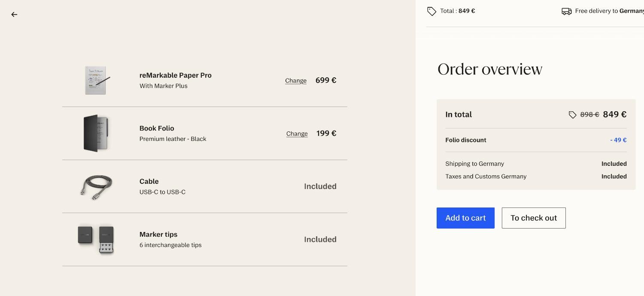Click the delivery truck icon
This screenshot has height=296, width=644.
566,11
